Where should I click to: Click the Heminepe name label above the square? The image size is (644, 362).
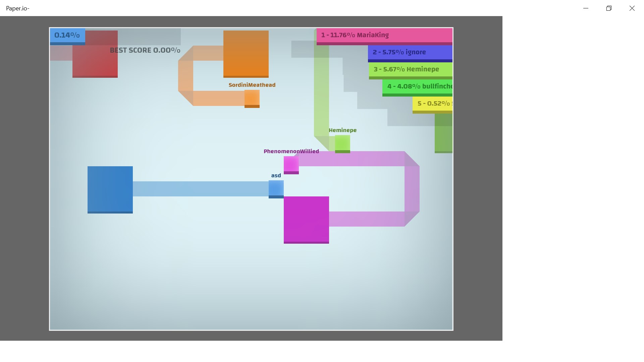click(342, 130)
